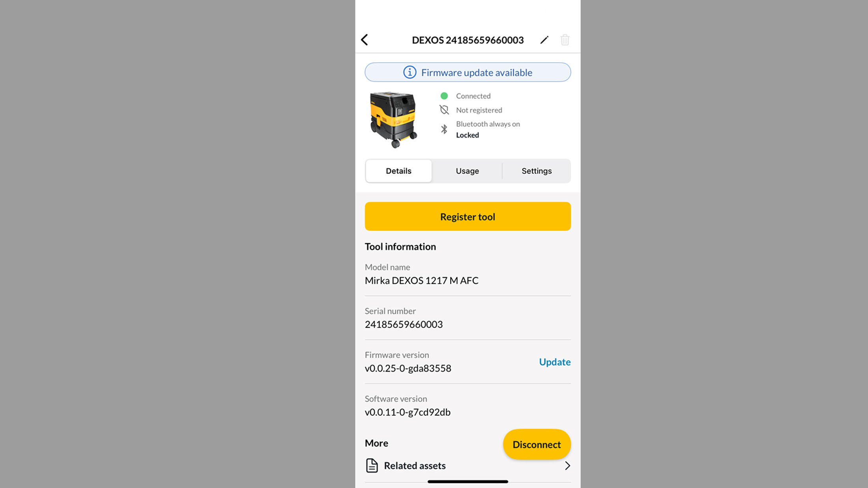Screen dimensions: 868x488
Task: Tap the firmware update info icon
Action: point(410,73)
